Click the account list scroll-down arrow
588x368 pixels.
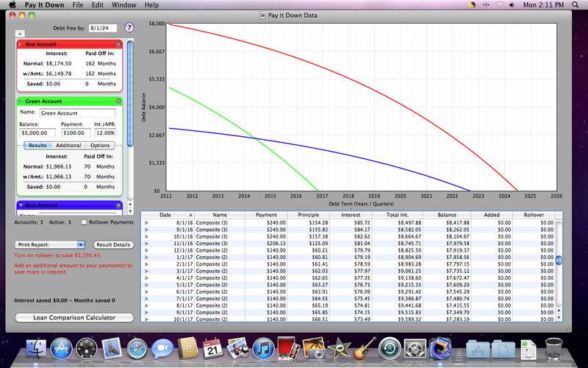coord(130,211)
